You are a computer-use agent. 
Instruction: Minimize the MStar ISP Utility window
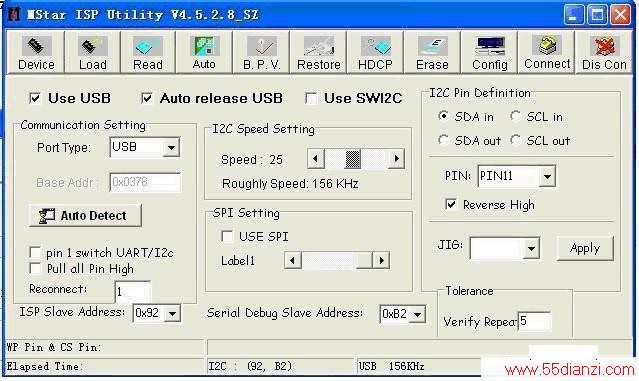(x=574, y=15)
